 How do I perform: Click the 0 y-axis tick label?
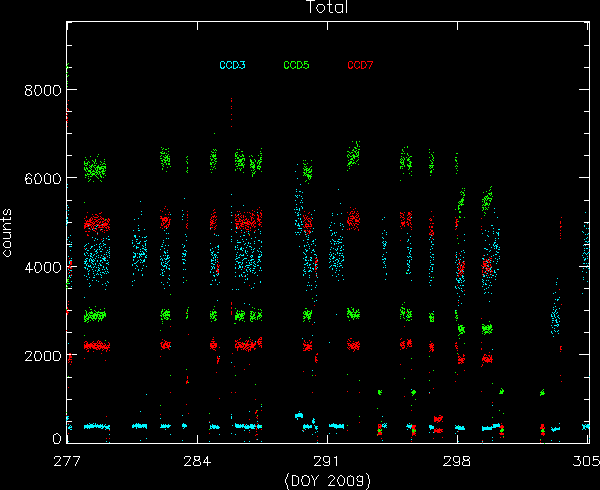pyautogui.click(x=56, y=440)
